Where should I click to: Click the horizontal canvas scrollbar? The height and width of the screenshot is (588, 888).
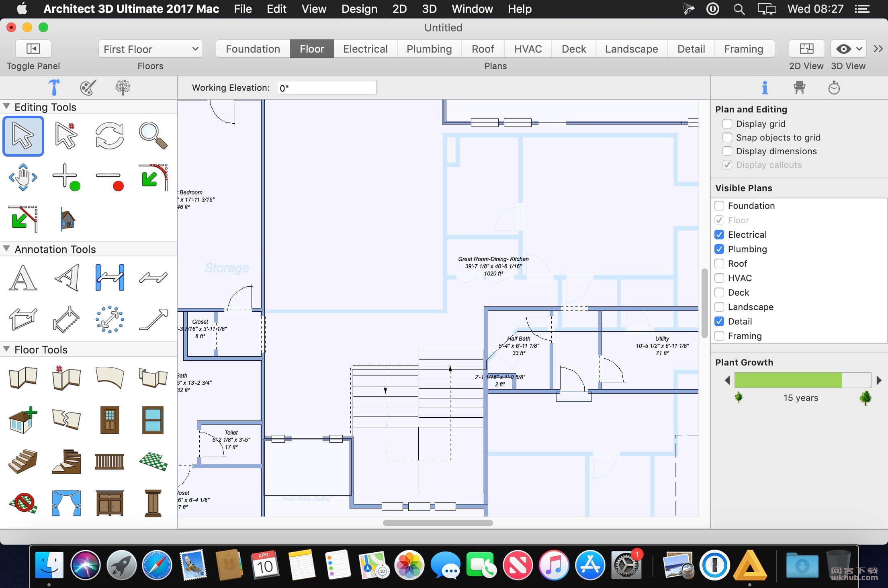[x=438, y=523]
